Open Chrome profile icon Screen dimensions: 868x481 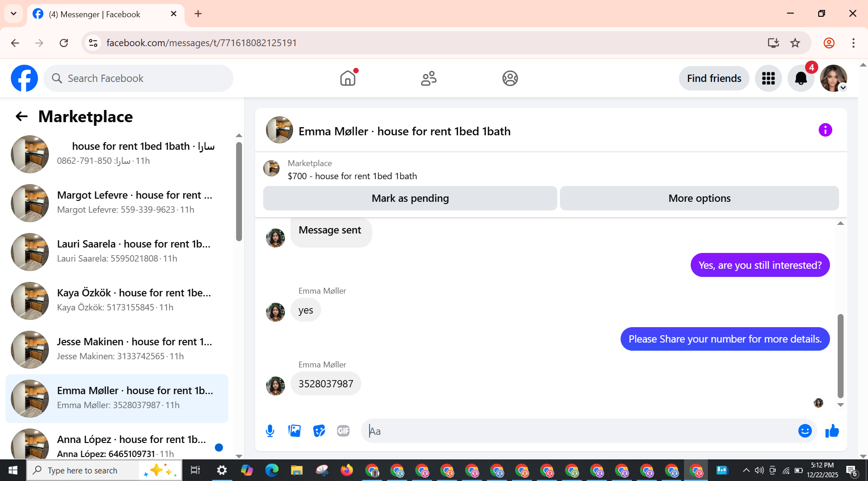[829, 43]
